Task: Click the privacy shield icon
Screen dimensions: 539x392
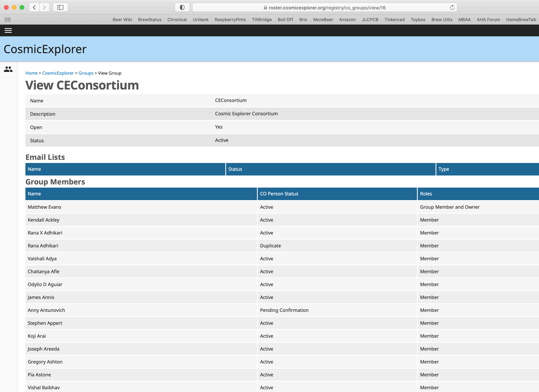Action: tap(182, 7)
